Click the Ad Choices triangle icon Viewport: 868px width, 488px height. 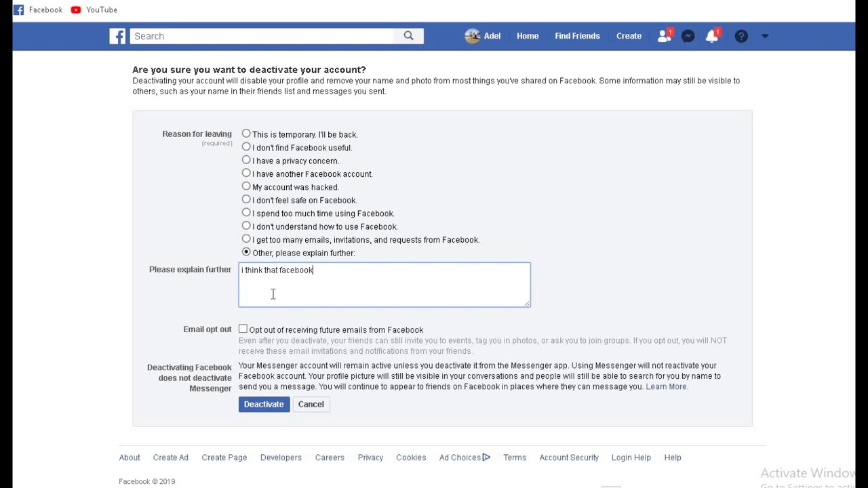pyautogui.click(x=486, y=457)
